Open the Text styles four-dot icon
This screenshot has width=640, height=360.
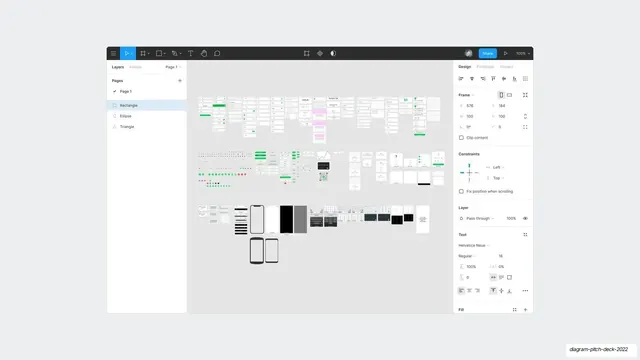coord(525,235)
